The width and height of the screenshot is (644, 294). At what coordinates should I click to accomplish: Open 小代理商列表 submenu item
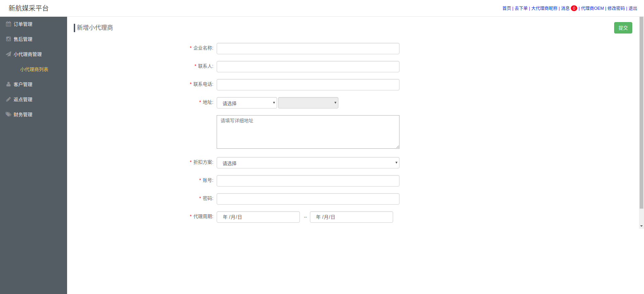click(34, 69)
